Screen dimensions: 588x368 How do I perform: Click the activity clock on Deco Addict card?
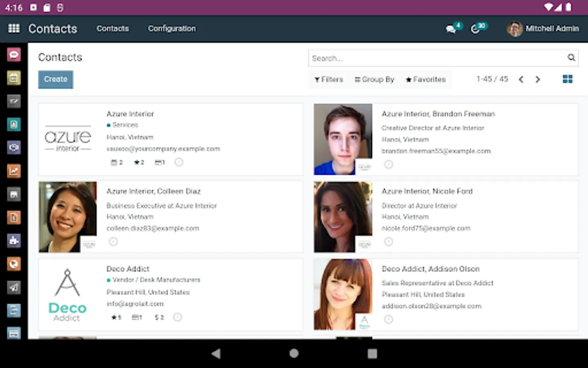[177, 317]
